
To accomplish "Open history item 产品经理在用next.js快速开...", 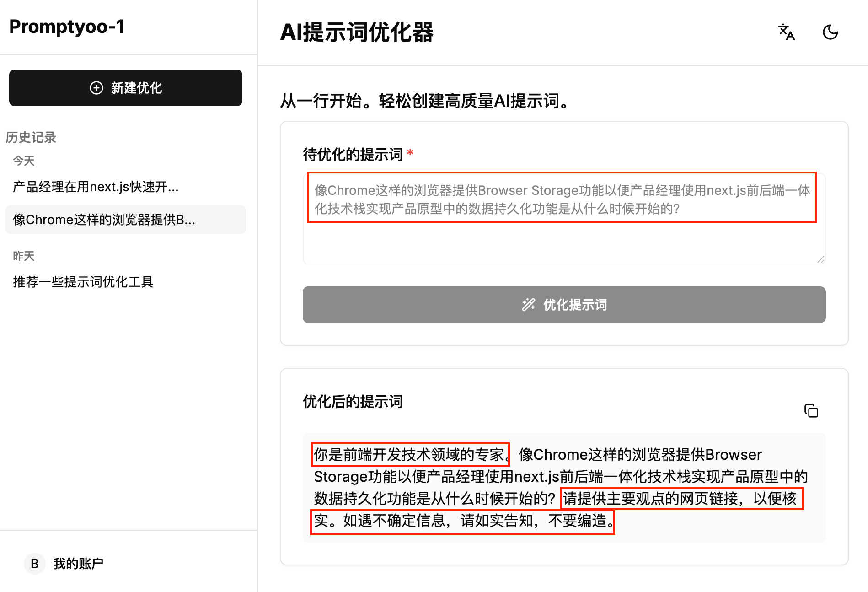I will pyautogui.click(x=126, y=187).
